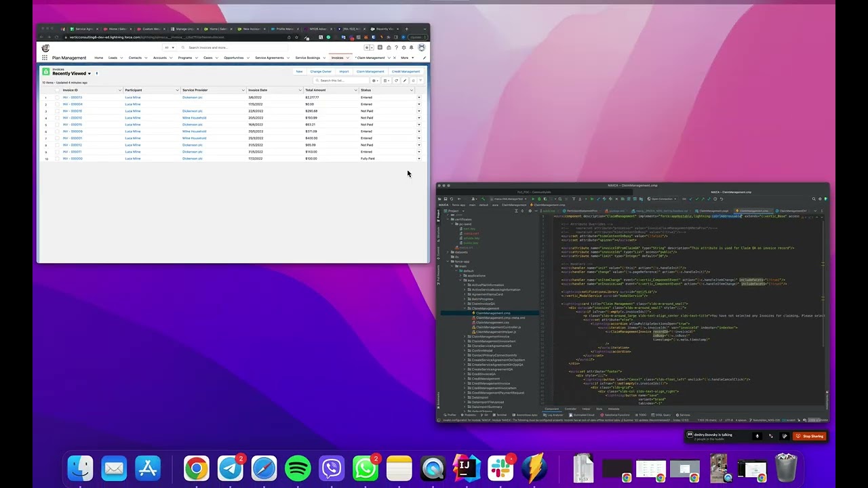Viewport: 868px width, 488px height.
Task: Tick the checkbox for INV - 000010
Action: 57,118
